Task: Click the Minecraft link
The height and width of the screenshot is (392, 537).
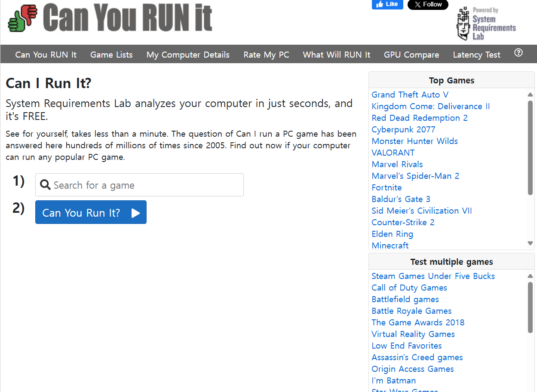Action: (390, 245)
